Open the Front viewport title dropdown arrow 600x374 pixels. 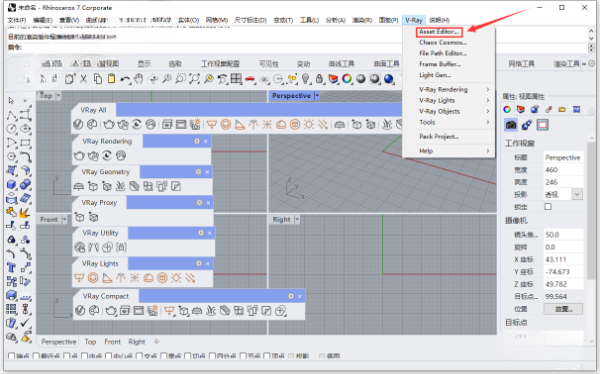[x=64, y=219]
